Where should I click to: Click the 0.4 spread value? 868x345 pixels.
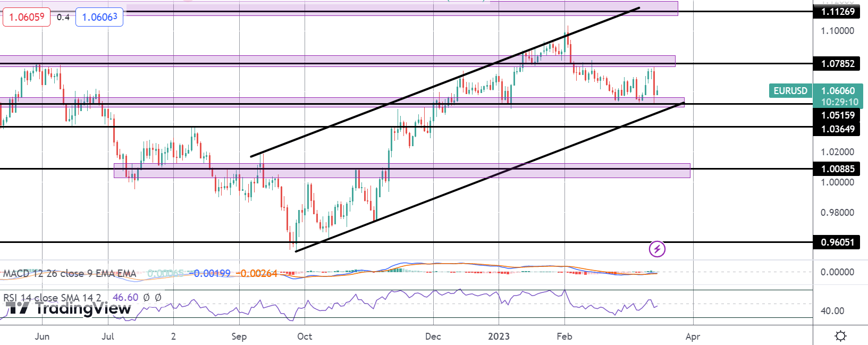click(63, 17)
